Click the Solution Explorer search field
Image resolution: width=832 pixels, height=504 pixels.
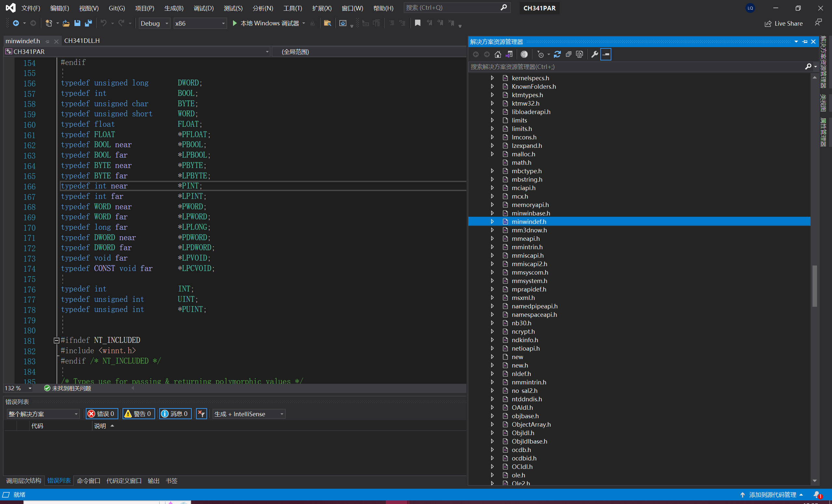point(636,67)
